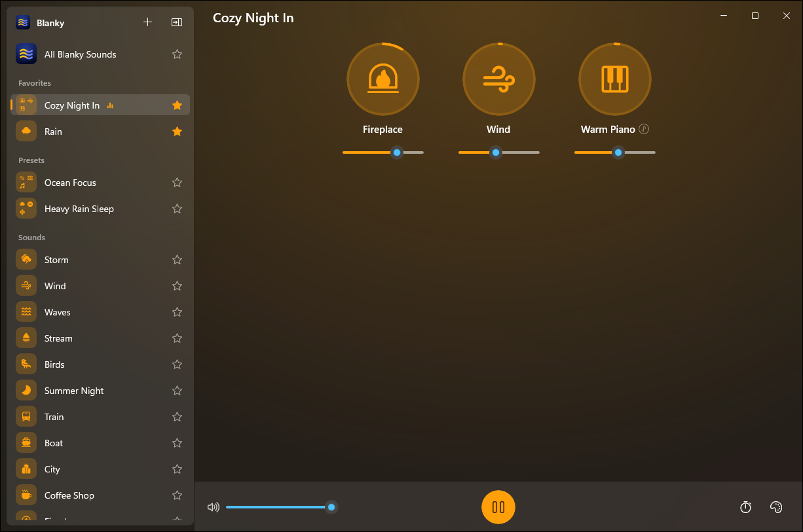The image size is (803, 532).
Task: Click the Ocean Focus preset icon
Action: [26, 183]
